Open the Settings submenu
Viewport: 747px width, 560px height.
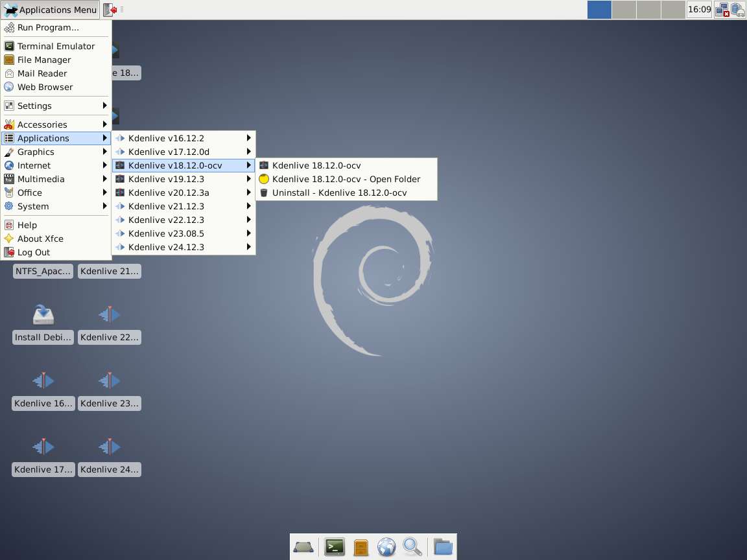[x=56, y=106]
